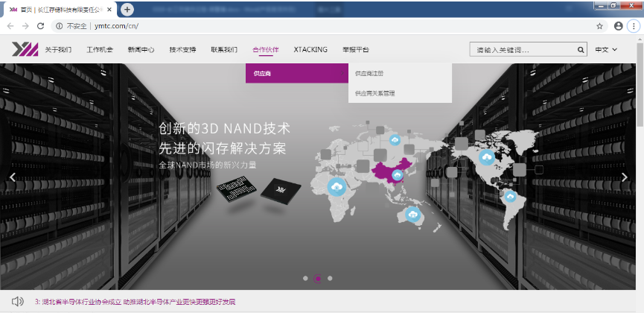This screenshot has width=644, height=313.
Task: Open the XTACKING menu item
Action: (310, 50)
